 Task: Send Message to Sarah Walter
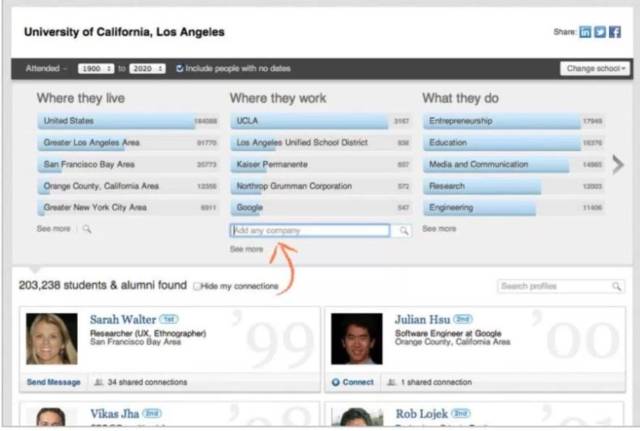[53, 382]
